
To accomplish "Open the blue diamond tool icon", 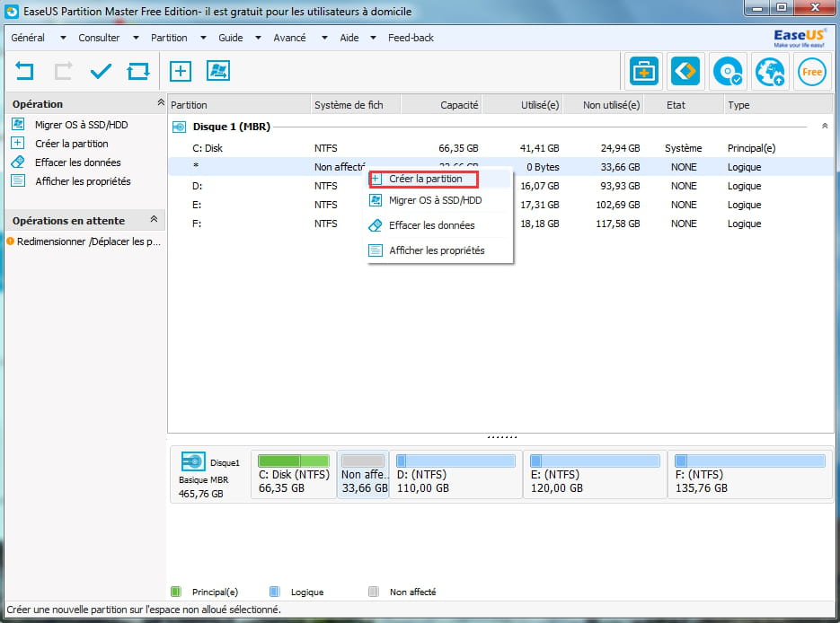I will click(685, 71).
